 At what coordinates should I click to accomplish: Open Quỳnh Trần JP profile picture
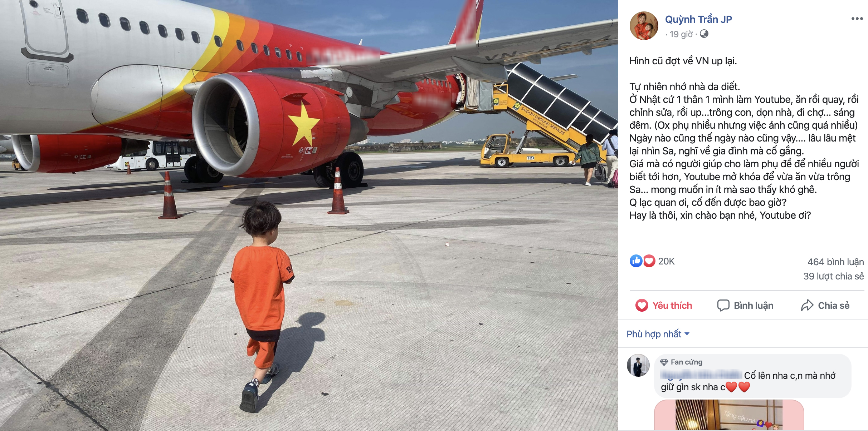(x=644, y=25)
